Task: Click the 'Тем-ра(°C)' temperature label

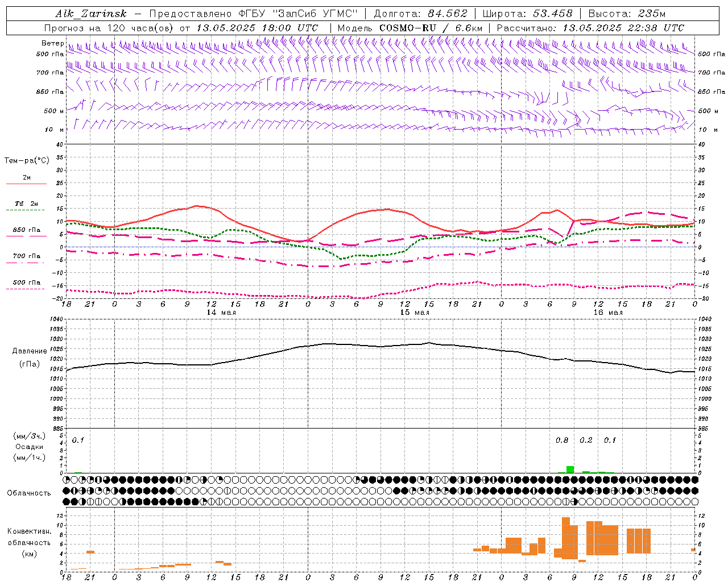Action: [x=27, y=160]
